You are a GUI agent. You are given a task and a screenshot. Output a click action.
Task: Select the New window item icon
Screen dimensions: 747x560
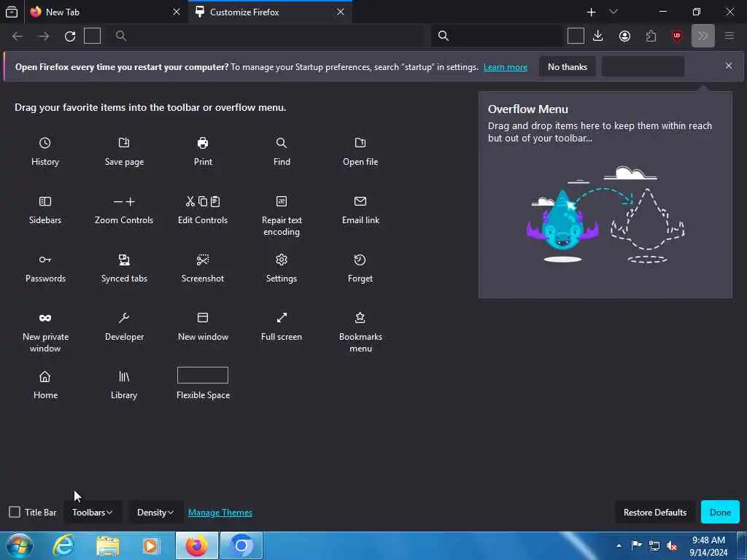click(203, 318)
